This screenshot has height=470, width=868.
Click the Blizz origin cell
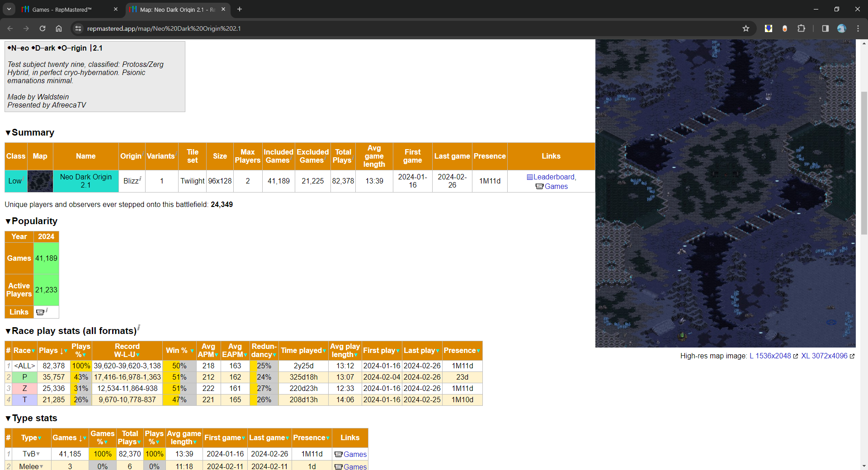(132, 181)
